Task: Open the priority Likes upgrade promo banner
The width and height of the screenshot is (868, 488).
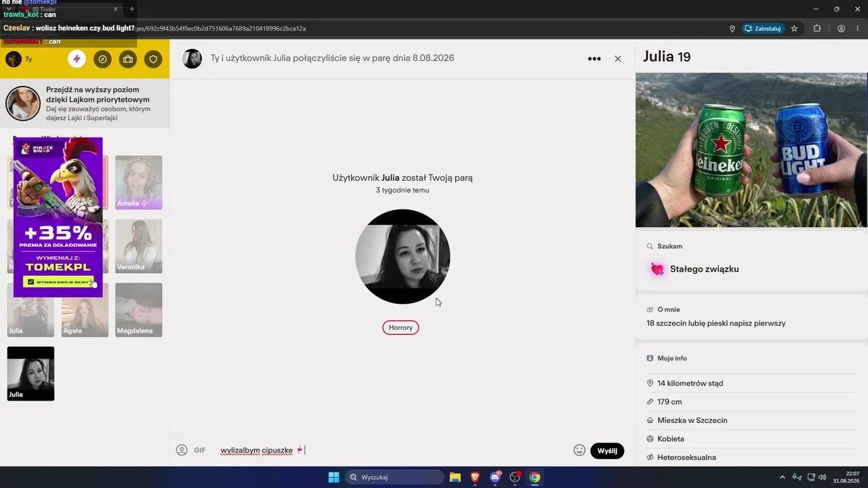Action: click(85, 104)
